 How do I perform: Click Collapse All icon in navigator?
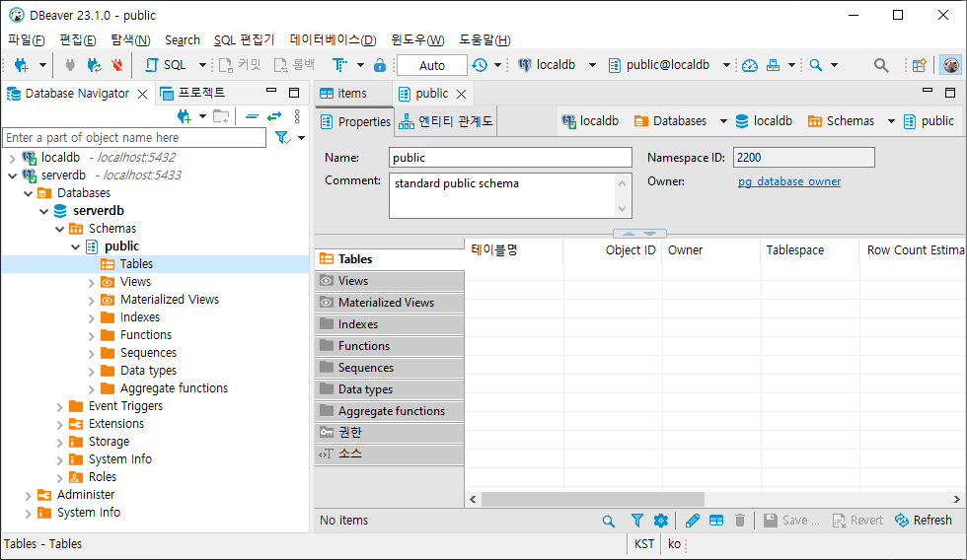coord(252,115)
